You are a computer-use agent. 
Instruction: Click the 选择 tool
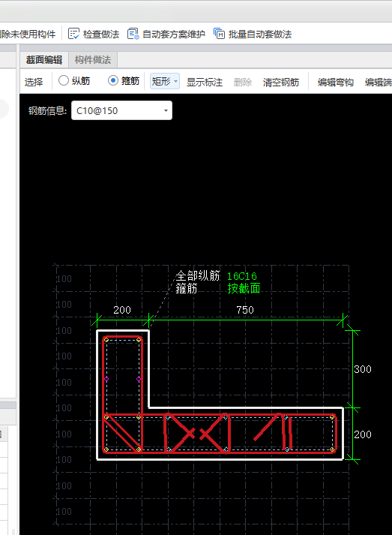pyautogui.click(x=34, y=82)
